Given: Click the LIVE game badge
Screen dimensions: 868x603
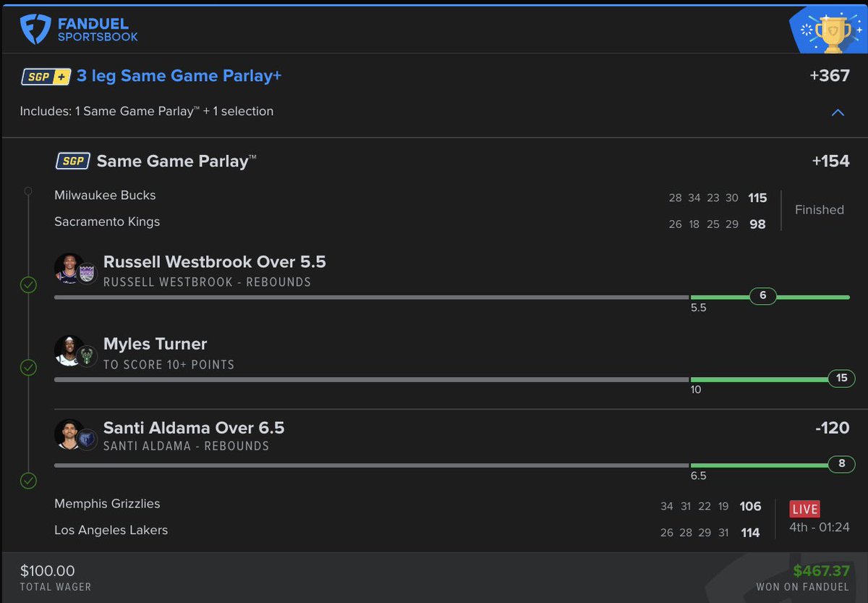Looking at the screenshot, I should (x=804, y=509).
